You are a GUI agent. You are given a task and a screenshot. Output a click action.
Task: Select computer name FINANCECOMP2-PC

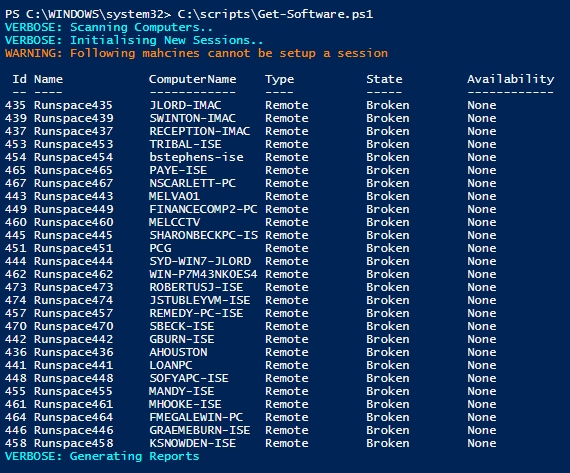[203, 209]
